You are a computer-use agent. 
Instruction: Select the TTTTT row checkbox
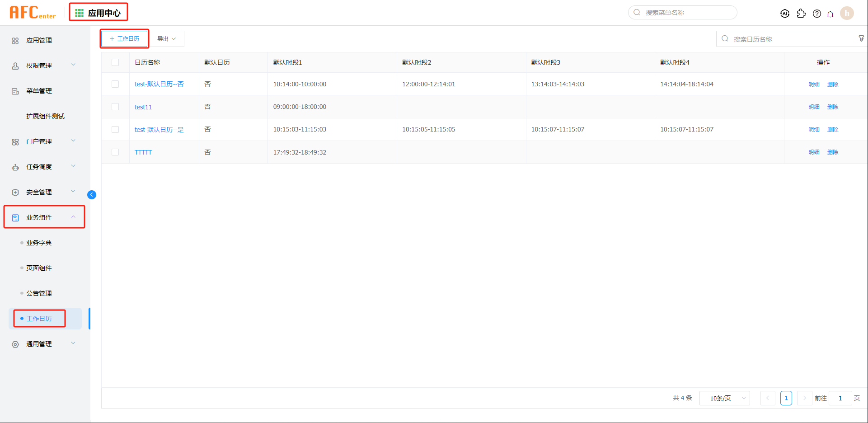coord(115,152)
